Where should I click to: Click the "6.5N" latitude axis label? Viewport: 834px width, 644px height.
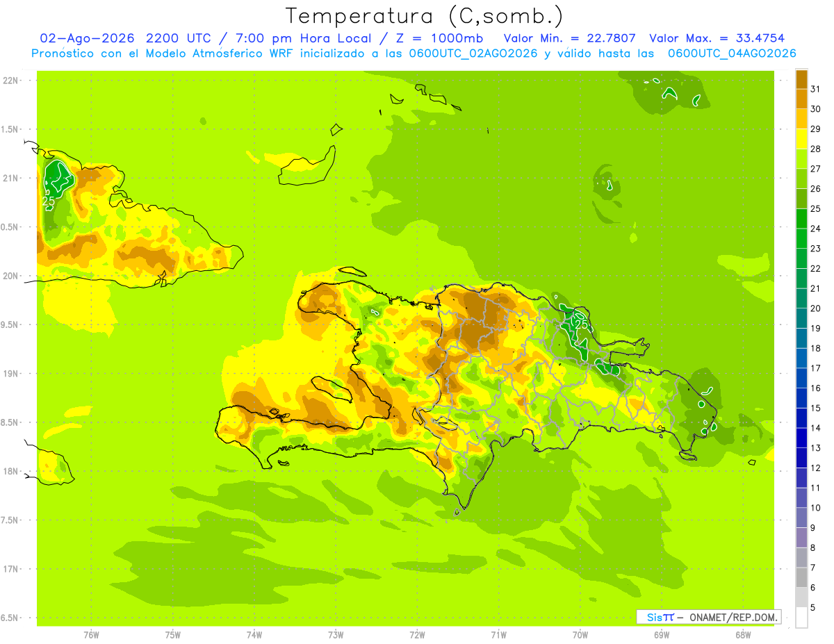click(x=10, y=618)
